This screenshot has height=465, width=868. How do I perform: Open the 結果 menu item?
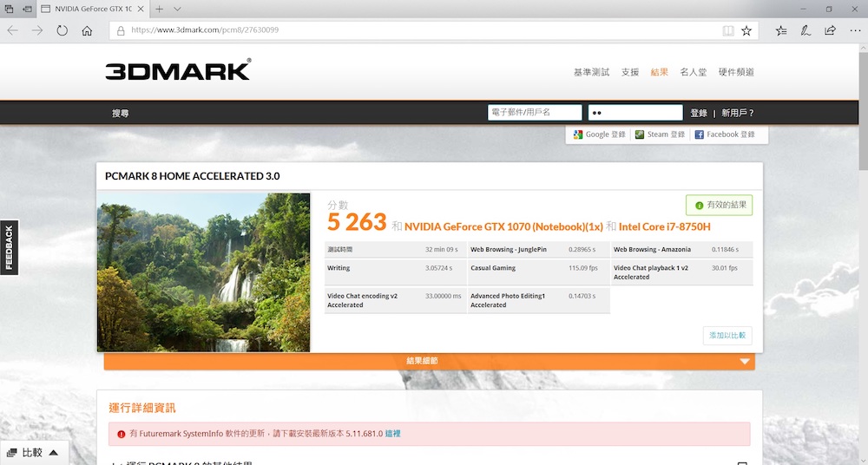660,72
